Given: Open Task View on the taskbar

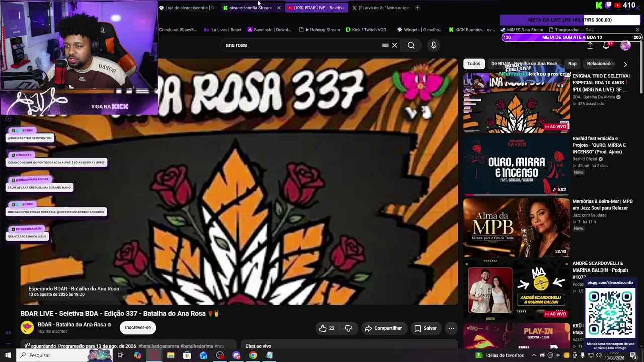Looking at the screenshot, I should [121, 355].
